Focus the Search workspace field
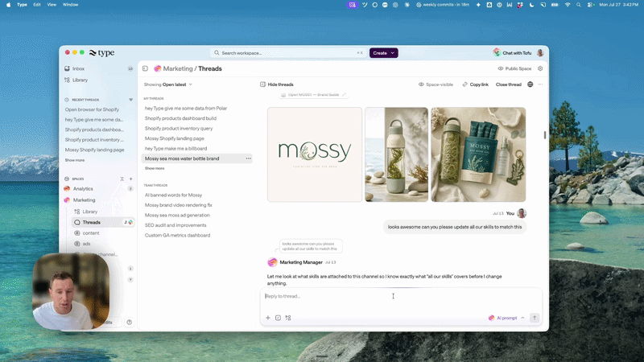Image resolution: width=644 pixels, height=362 pixels. 288,53
